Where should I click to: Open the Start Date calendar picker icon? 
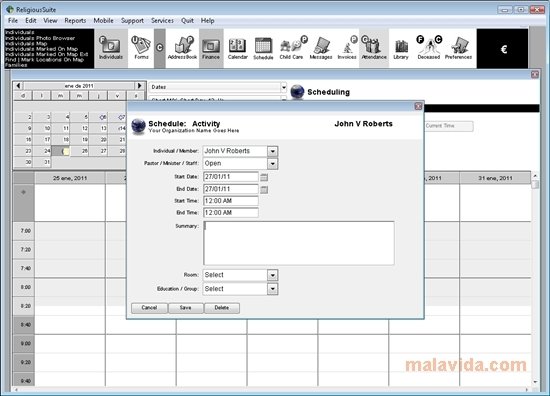[x=264, y=177]
